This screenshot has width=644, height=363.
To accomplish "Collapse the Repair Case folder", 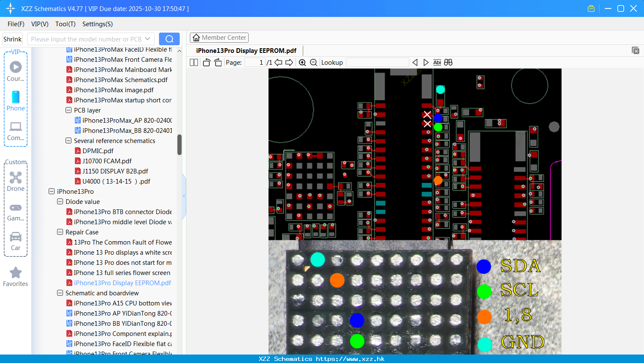I will [x=60, y=232].
